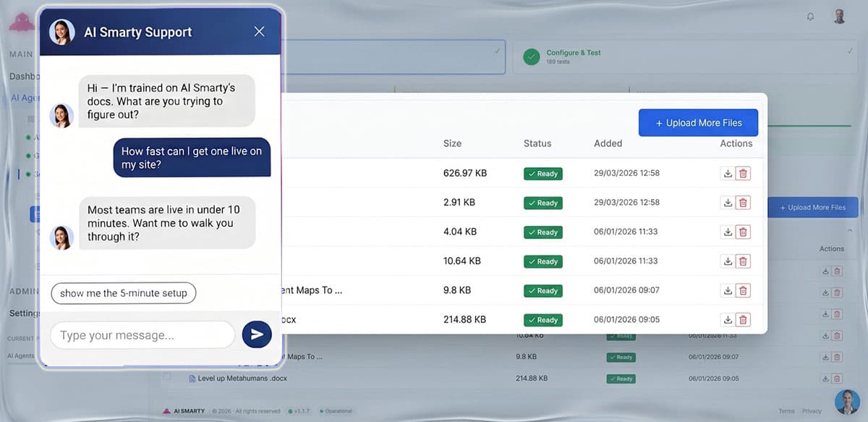Download 9.8 KB file in background table

click(825, 357)
